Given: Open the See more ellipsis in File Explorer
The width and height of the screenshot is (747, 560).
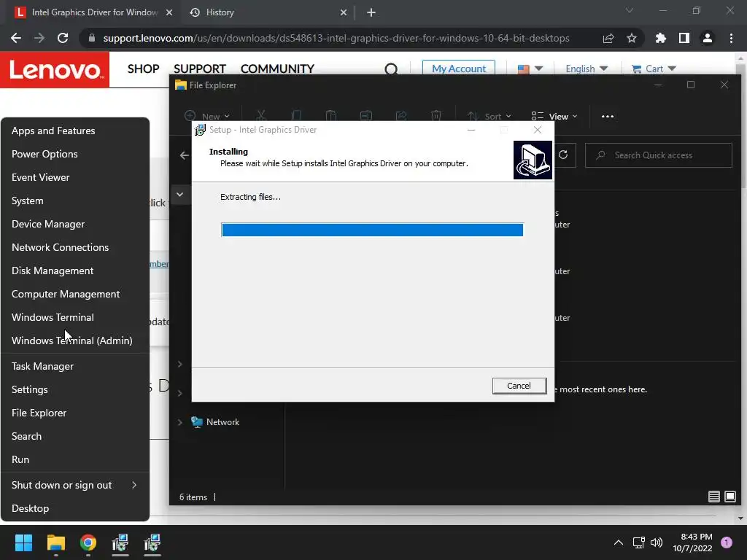Looking at the screenshot, I should click(608, 116).
